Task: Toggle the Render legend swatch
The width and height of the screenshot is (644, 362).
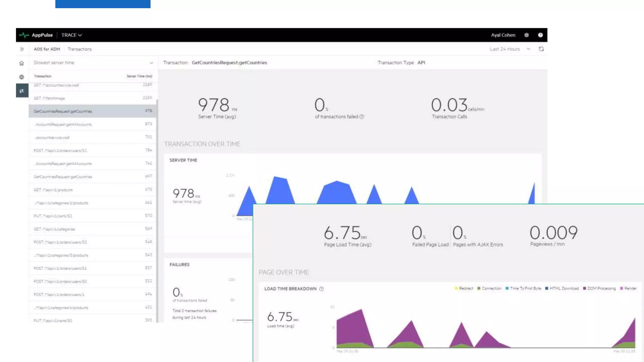Action: pyautogui.click(x=621, y=288)
